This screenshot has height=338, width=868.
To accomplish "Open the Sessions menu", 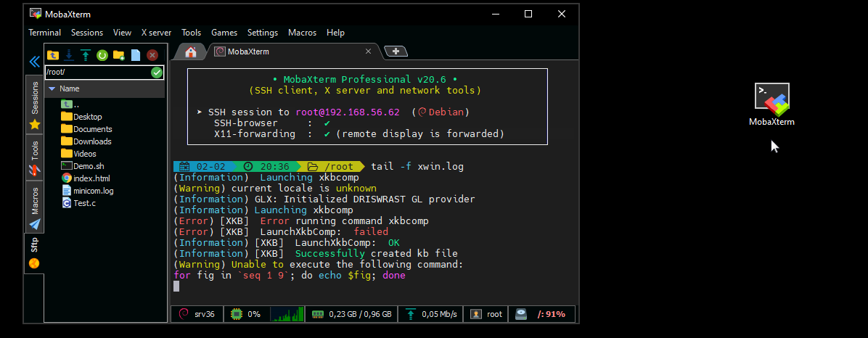I will click(x=87, y=33).
